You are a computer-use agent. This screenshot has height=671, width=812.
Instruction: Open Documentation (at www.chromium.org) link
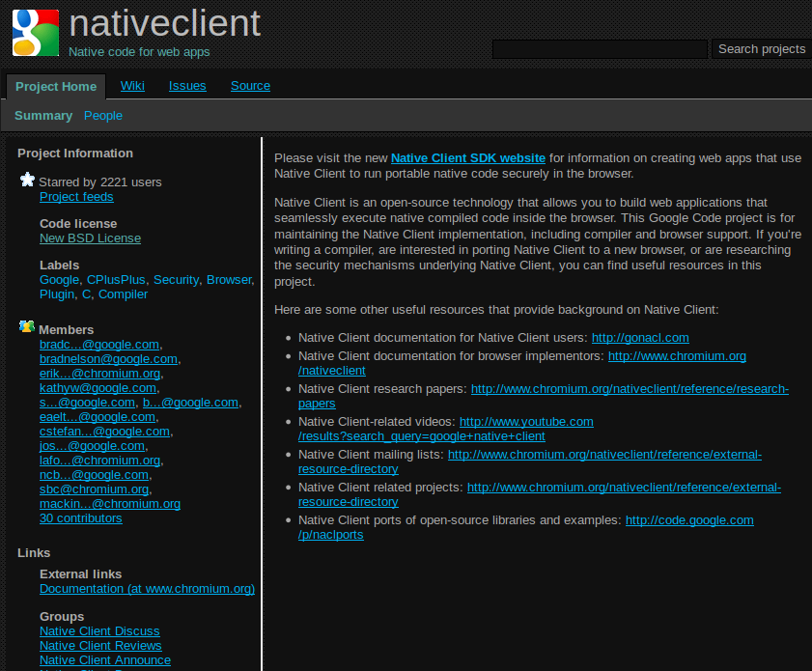click(x=147, y=589)
